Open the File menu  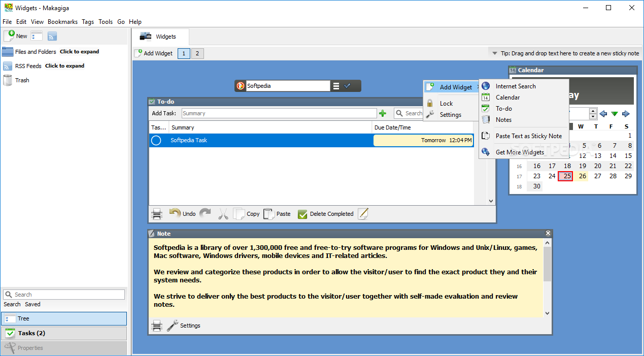coord(7,22)
